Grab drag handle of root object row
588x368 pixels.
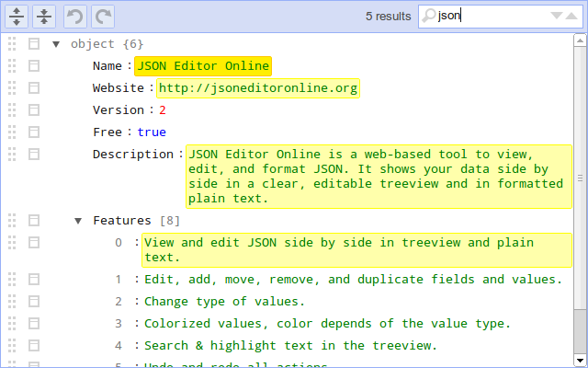[12, 44]
